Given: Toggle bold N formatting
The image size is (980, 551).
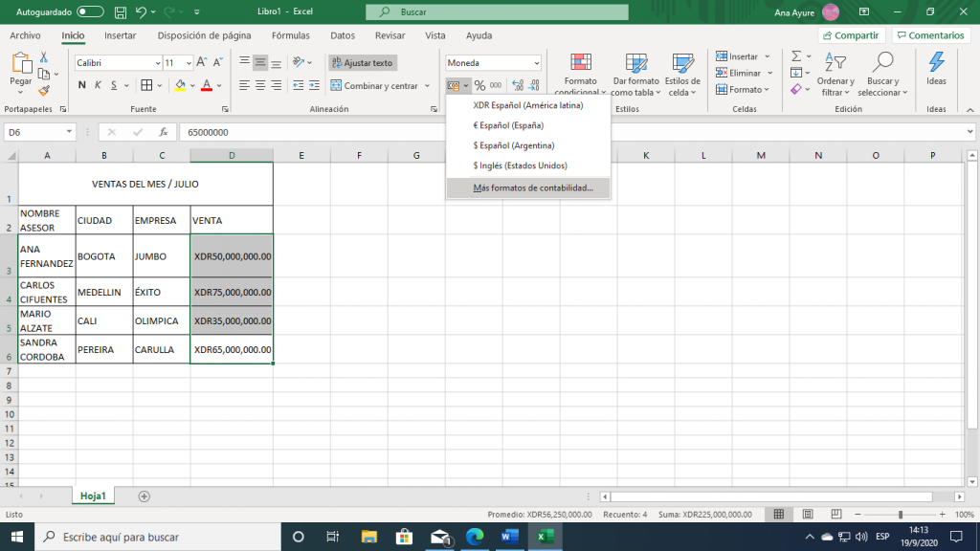Looking at the screenshot, I should pos(82,85).
